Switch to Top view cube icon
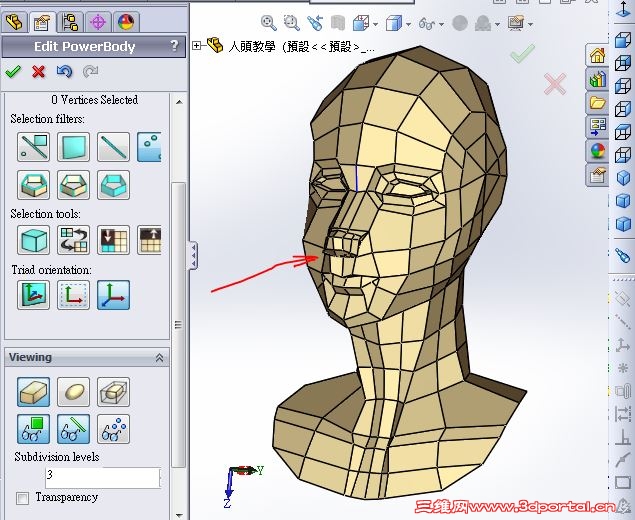 [x=623, y=132]
